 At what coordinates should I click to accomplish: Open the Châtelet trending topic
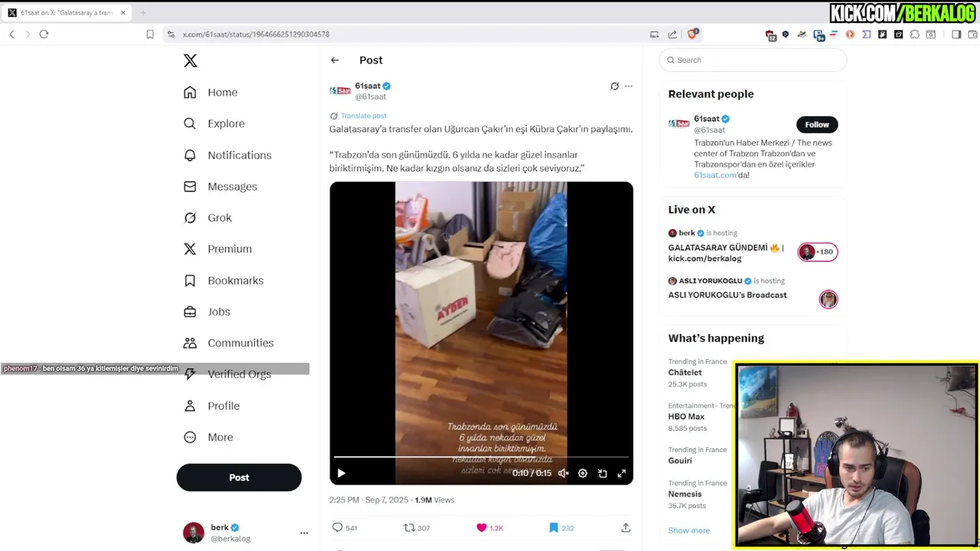(x=685, y=373)
